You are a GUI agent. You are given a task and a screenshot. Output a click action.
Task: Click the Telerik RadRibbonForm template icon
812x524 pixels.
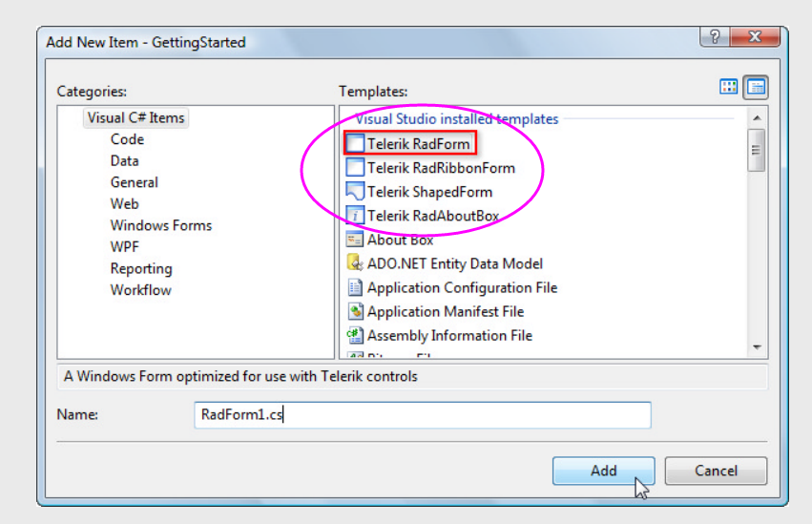click(355, 167)
